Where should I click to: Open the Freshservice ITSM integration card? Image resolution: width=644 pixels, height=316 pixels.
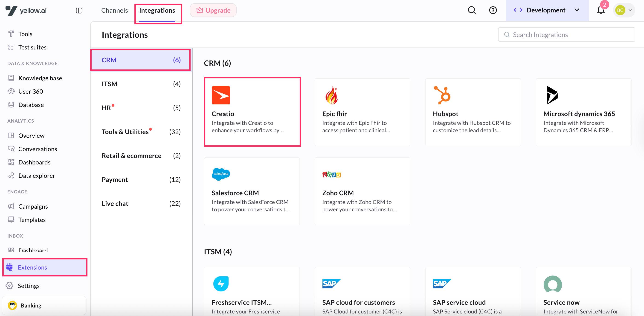[x=252, y=292]
